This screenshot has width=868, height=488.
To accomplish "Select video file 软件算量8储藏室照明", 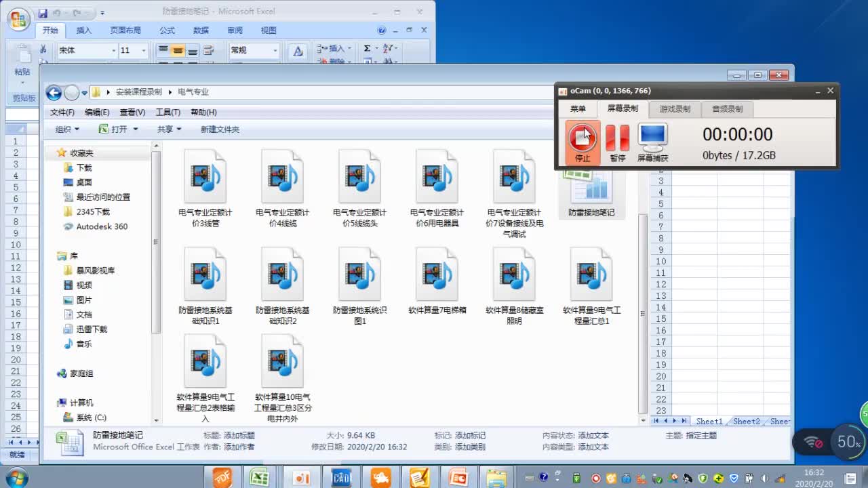I will pyautogui.click(x=515, y=285).
